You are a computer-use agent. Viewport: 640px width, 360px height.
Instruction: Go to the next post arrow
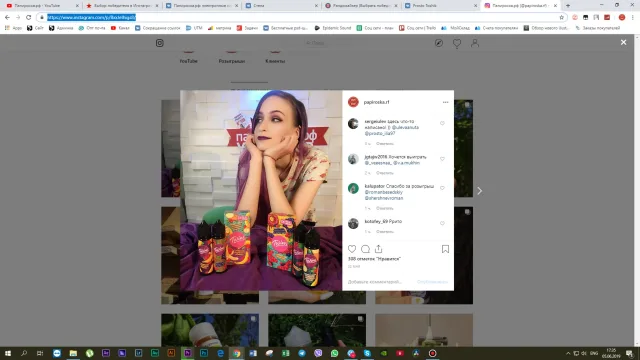tap(480, 191)
